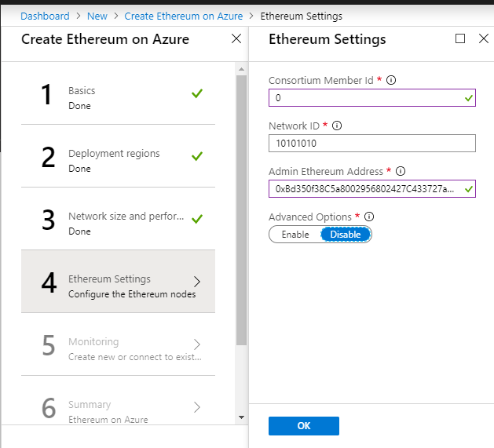Open step 3 Network size and performance
Viewport: 494px width, 448px height.
pos(118,219)
